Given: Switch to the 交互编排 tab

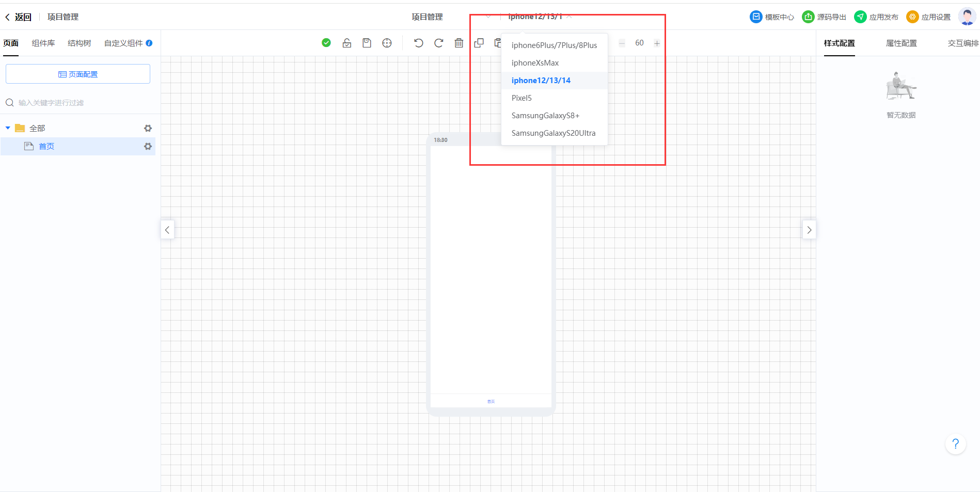Looking at the screenshot, I should pyautogui.click(x=963, y=43).
